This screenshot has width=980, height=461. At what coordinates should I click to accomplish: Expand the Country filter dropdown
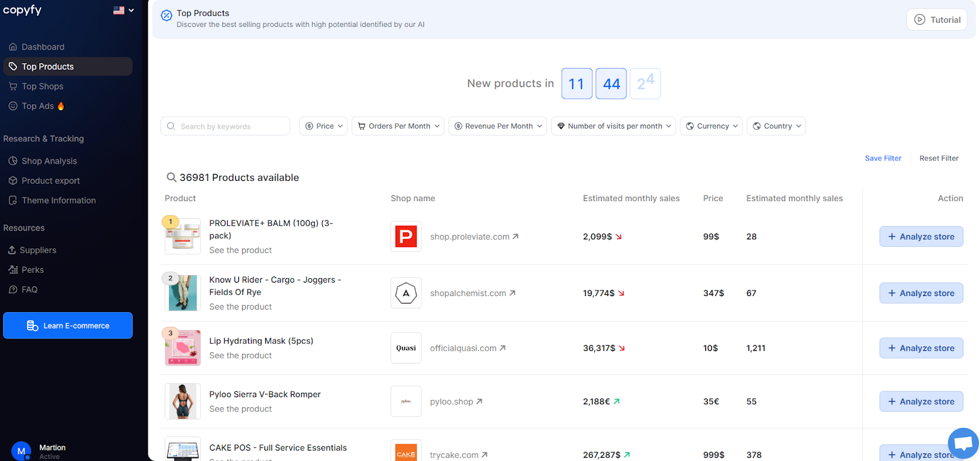[777, 126]
